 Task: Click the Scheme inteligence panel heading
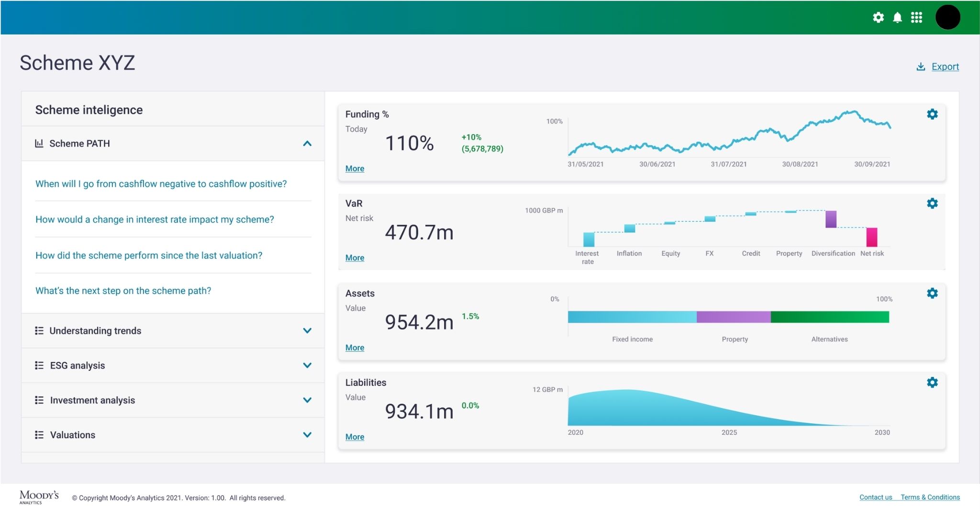(x=89, y=110)
